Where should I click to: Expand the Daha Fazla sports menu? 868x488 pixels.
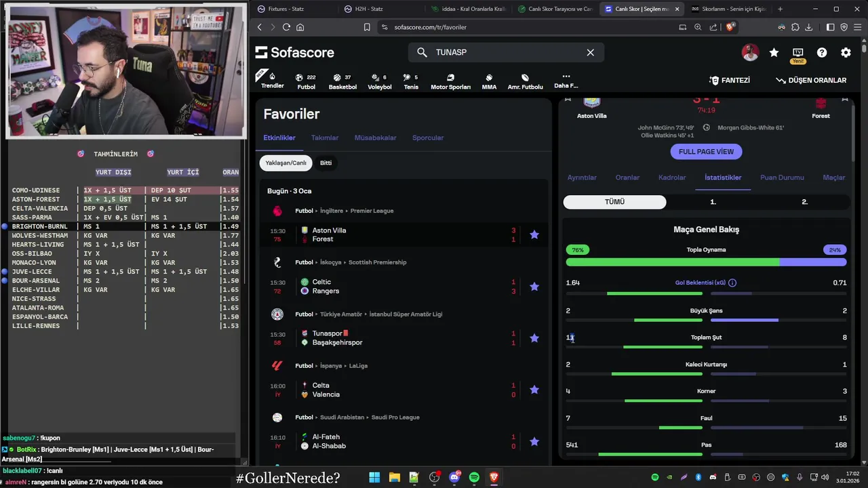pyautogui.click(x=566, y=81)
